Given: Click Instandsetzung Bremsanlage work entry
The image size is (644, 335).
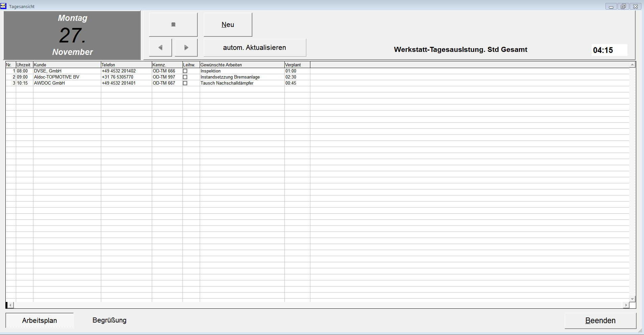Looking at the screenshot, I should tap(242, 77).
